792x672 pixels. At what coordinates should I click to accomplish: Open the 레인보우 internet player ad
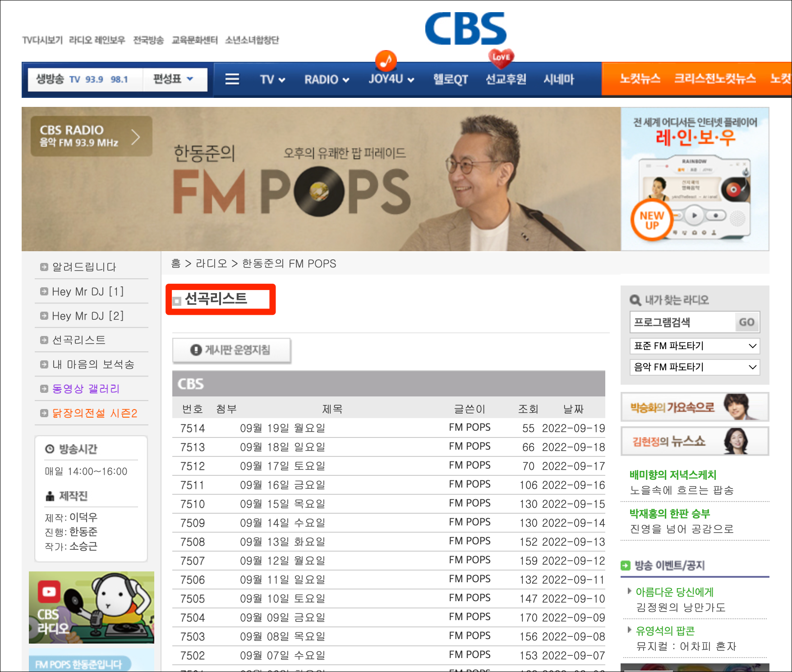click(x=695, y=179)
